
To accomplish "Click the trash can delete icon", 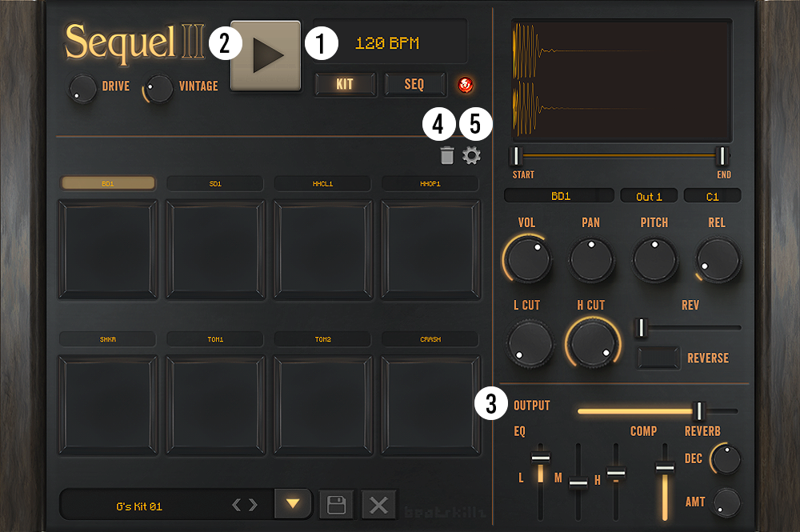I will point(447,156).
